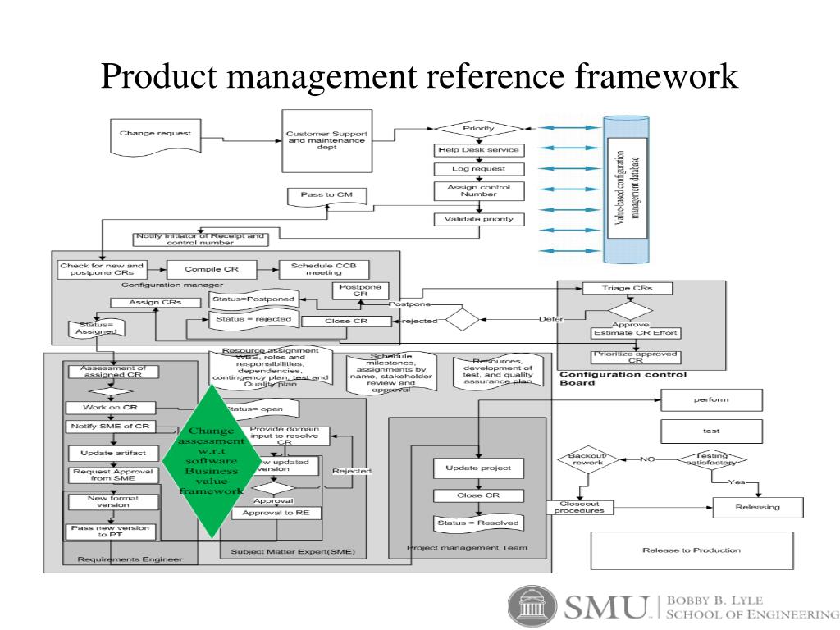The width and height of the screenshot is (840, 630).
Task: Select the 'test' box
Action: [x=711, y=431]
